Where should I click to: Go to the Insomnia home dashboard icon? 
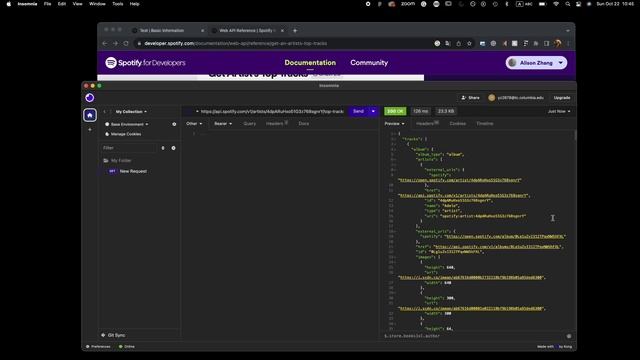click(90, 115)
